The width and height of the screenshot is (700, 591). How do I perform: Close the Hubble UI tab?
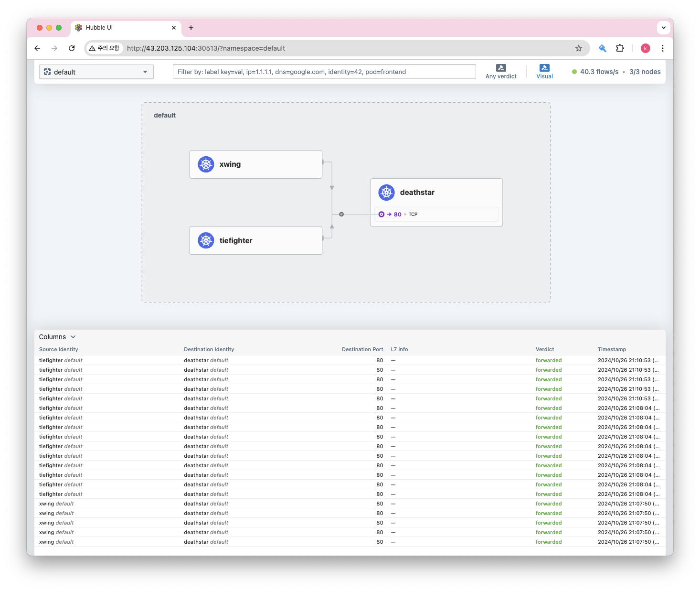(174, 28)
